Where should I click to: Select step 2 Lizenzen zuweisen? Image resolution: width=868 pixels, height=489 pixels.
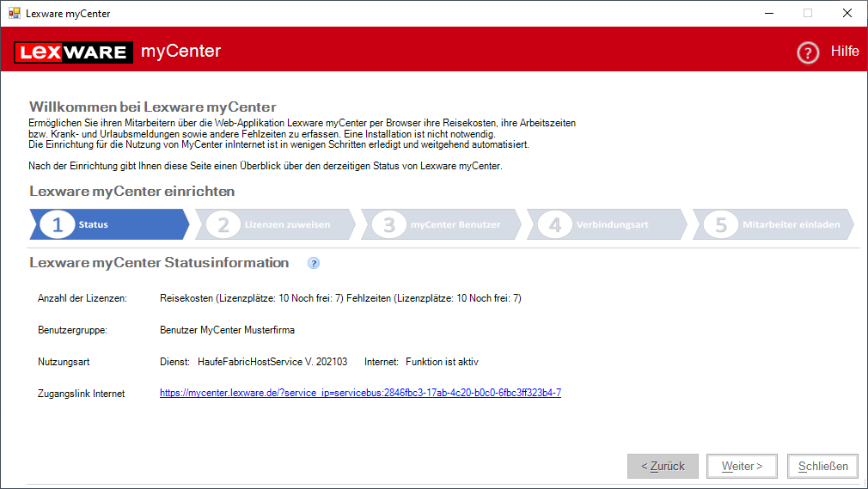(x=275, y=224)
